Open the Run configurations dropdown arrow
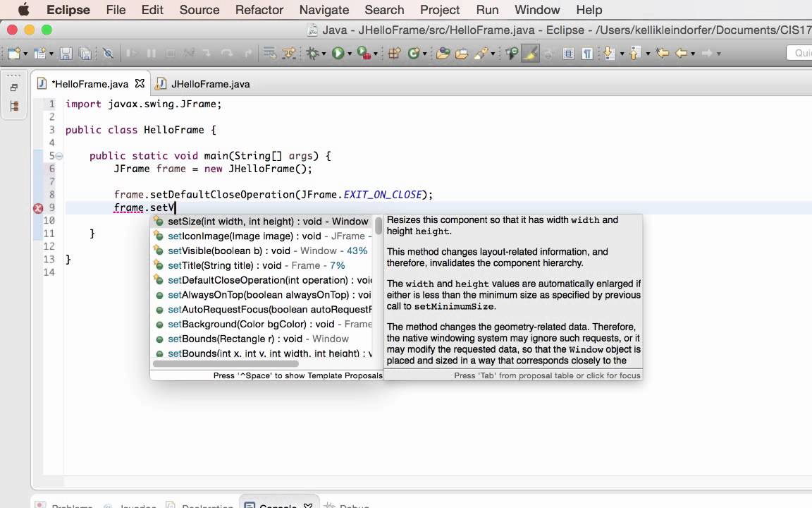This screenshot has width=812, height=508. tap(350, 54)
